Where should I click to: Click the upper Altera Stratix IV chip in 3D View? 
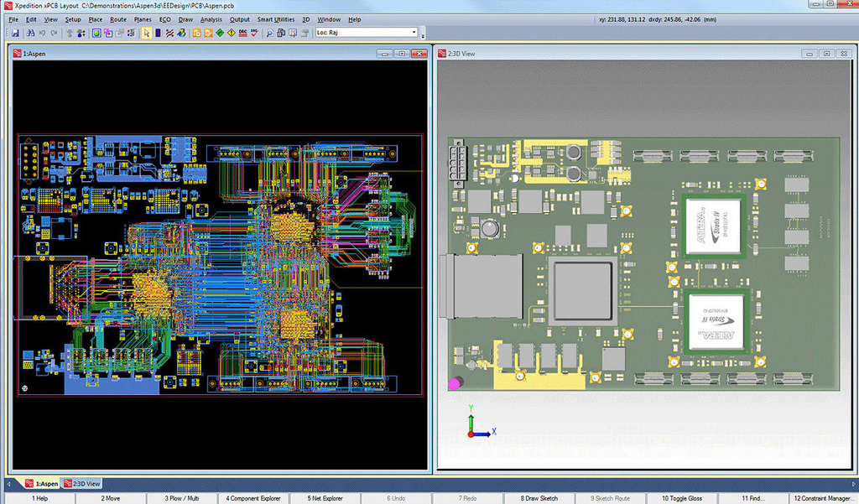tap(714, 226)
